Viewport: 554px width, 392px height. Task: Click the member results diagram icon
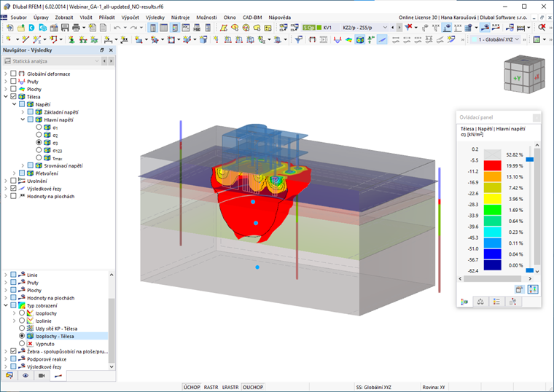click(x=338, y=39)
